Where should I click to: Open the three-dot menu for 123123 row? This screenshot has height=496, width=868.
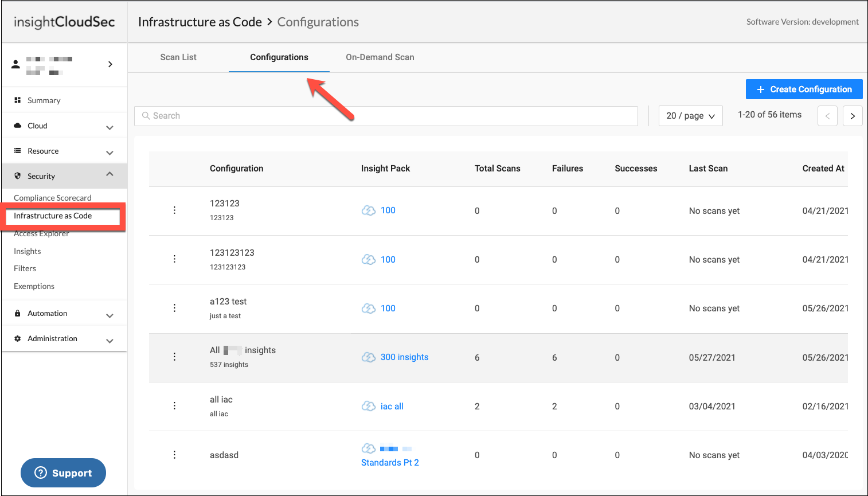pos(175,210)
